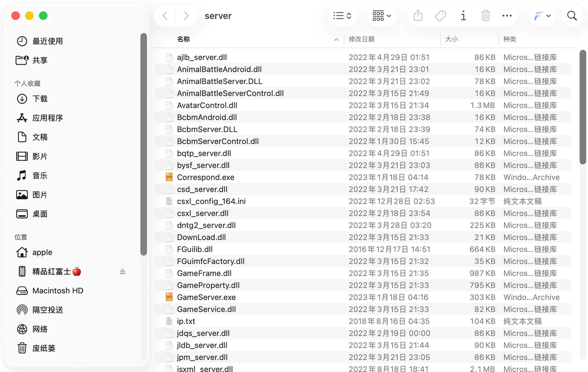Click the search magnifier icon
The height and width of the screenshot is (372, 588).
click(x=572, y=16)
